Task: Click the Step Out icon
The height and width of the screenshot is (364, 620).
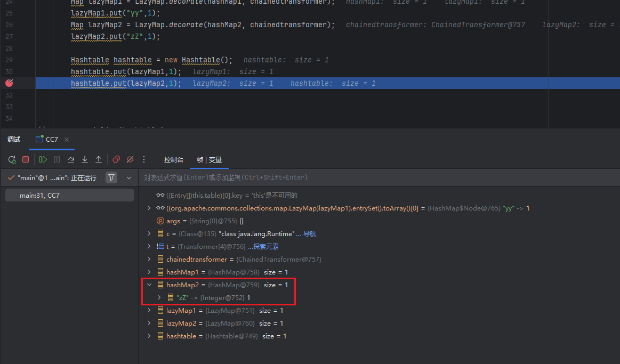Action: (99, 159)
